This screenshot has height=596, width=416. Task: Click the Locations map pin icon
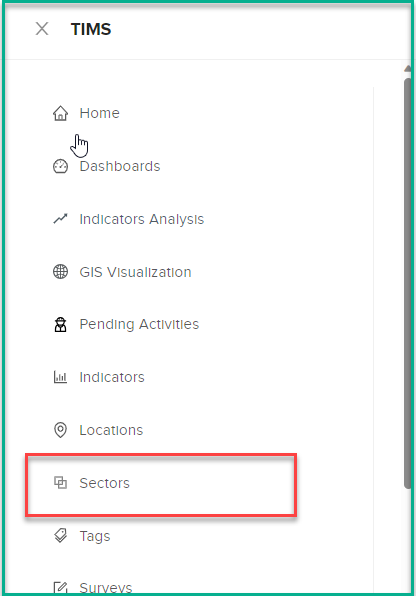tap(60, 430)
